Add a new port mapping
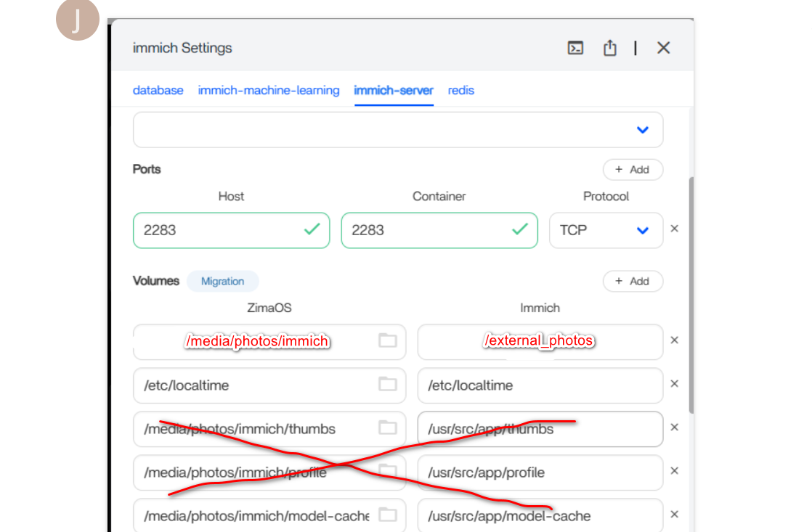 [633, 170]
